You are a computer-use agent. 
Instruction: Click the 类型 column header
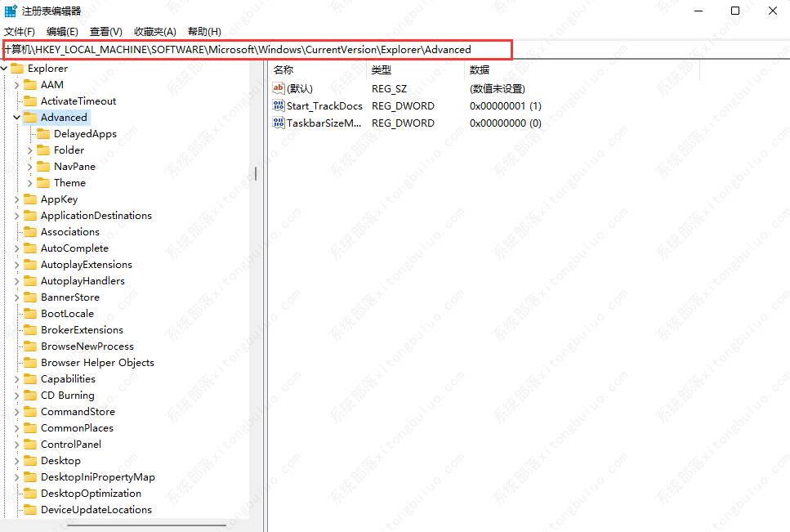click(x=382, y=70)
